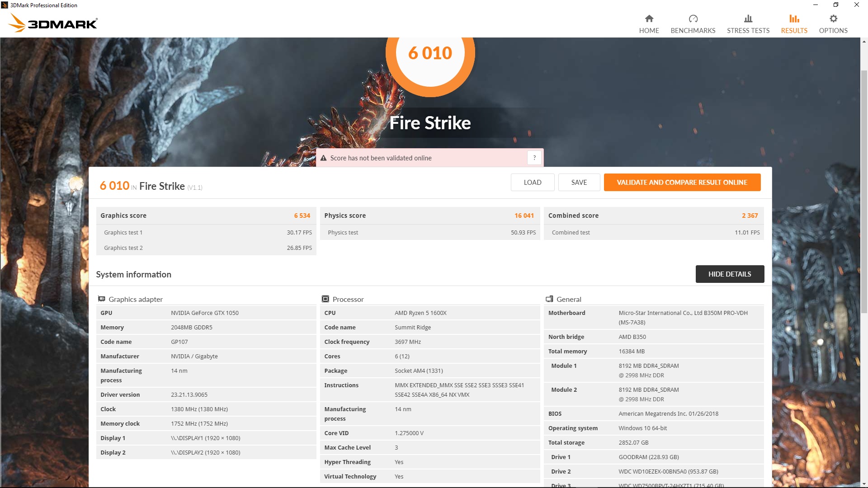Viewport: 868px width, 488px height.
Task: Click Graphics test 2 FPS value 26.85
Action: pos(299,248)
